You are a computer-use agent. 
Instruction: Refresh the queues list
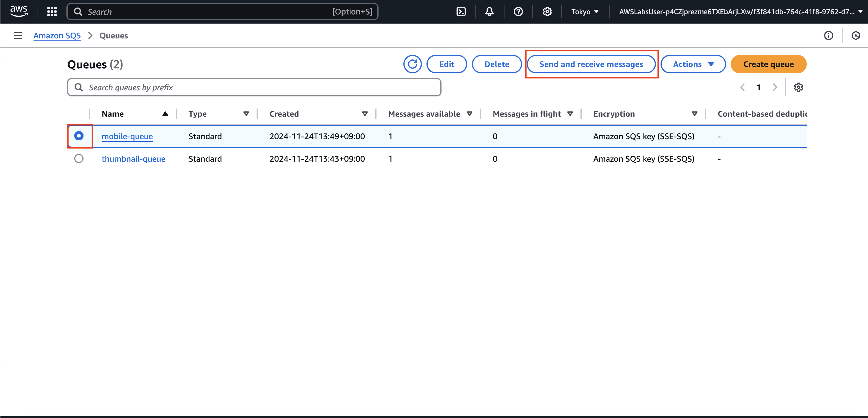(x=412, y=64)
